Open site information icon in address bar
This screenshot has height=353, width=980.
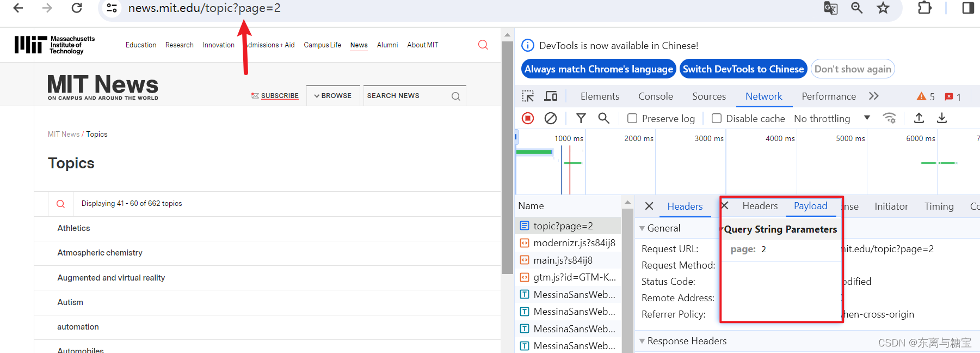(112, 8)
